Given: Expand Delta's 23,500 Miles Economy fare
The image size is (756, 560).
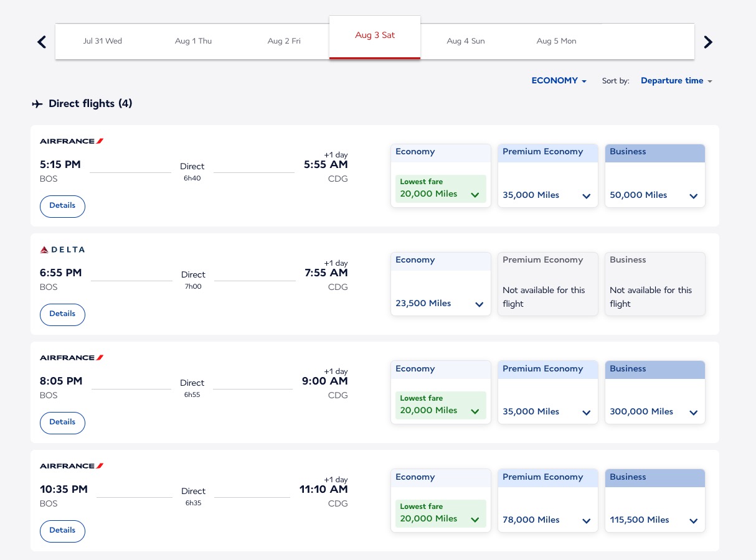Looking at the screenshot, I should [x=479, y=304].
